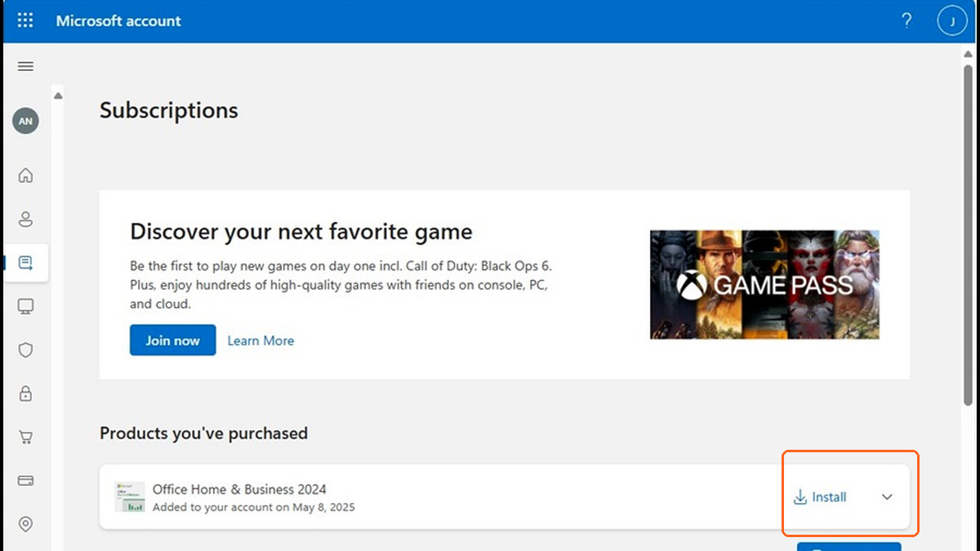Open Your info person icon in sidebar
The image size is (980, 551).
(25, 219)
